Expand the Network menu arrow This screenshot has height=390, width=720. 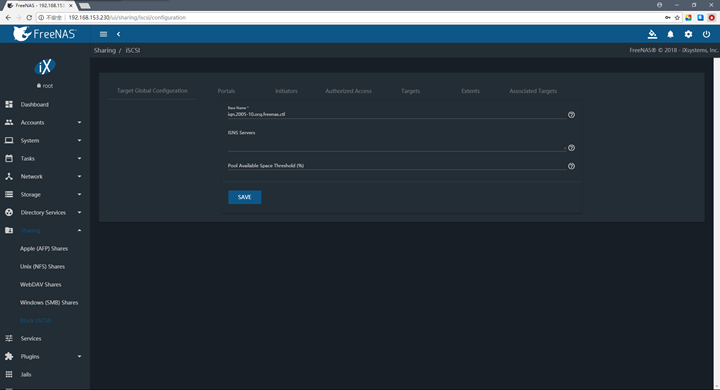79,176
